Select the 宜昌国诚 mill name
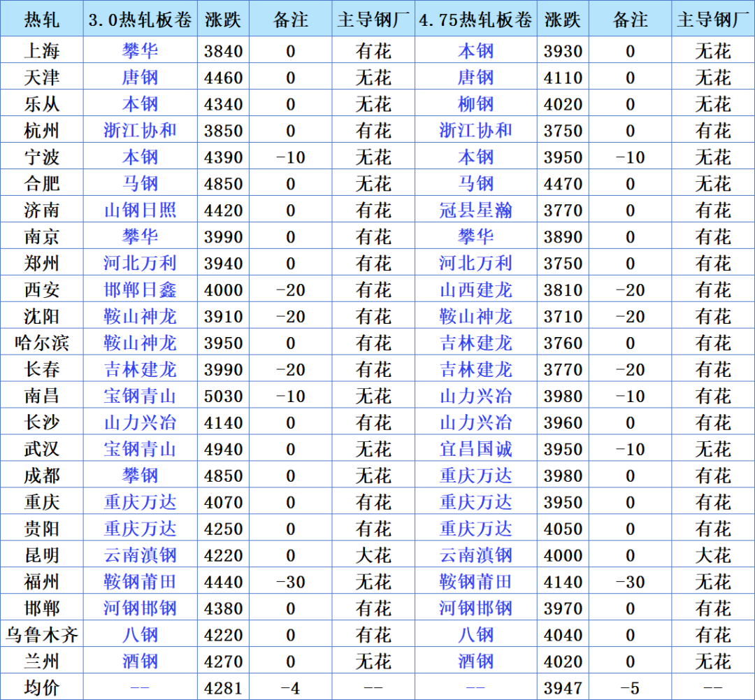The height and width of the screenshot is (700, 755). click(476, 449)
